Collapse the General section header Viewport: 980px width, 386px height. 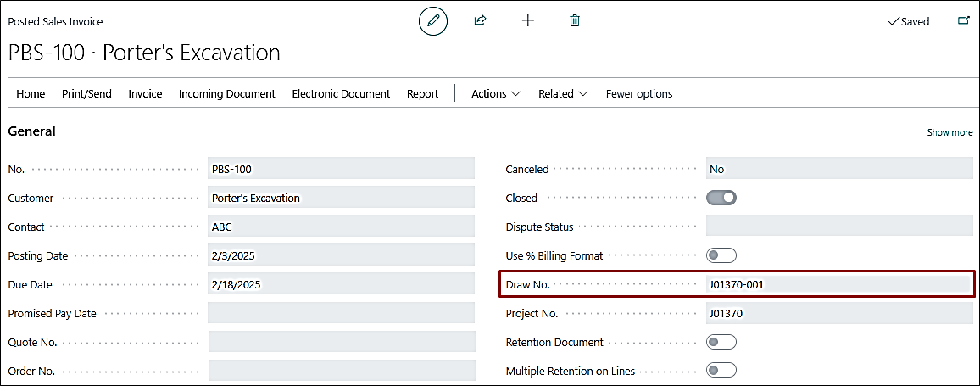[x=32, y=131]
